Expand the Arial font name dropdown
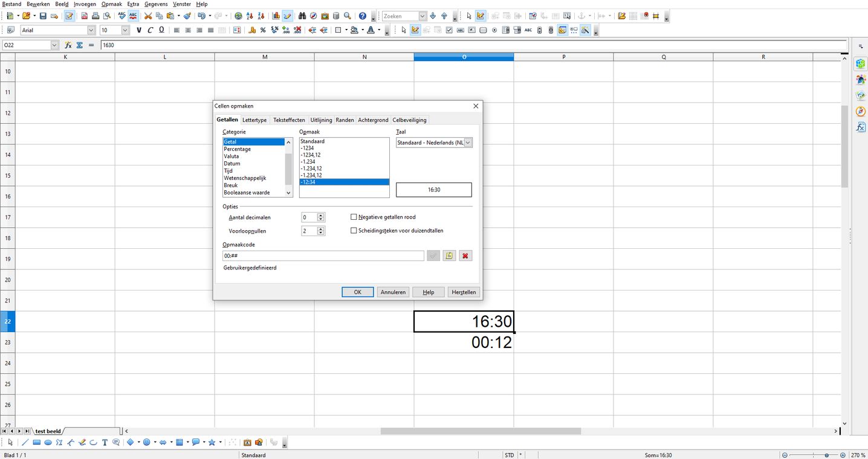 click(x=91, y=30)
